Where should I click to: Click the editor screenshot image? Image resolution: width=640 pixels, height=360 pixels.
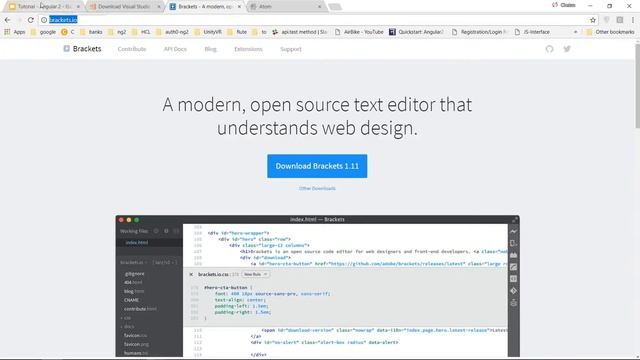(317, 286)
